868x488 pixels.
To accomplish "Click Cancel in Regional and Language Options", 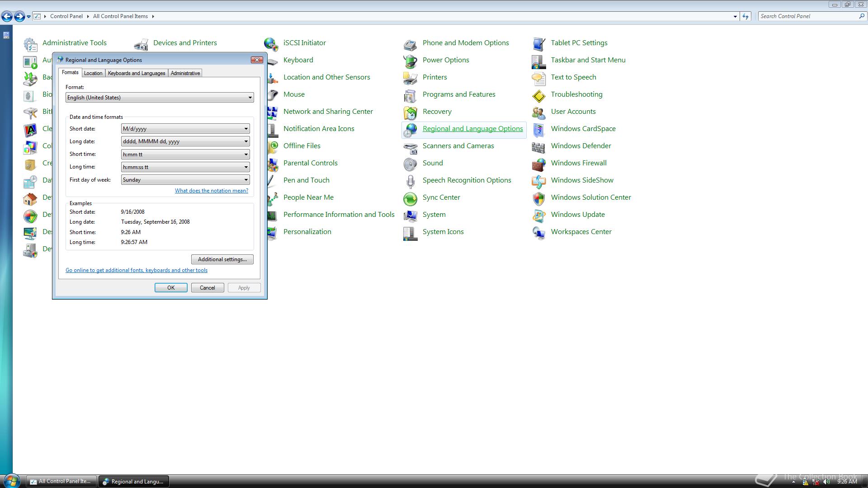I will tap(208, 288).
